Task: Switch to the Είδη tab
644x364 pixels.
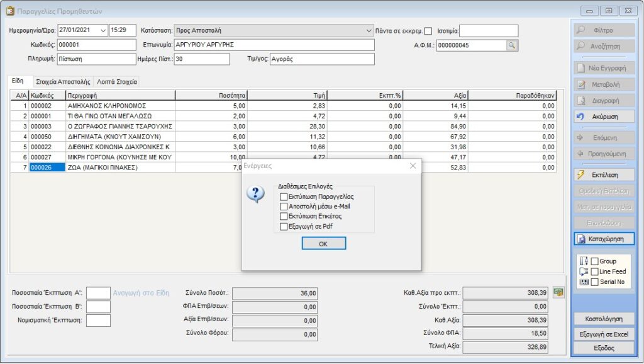Action: click(18, 81)
